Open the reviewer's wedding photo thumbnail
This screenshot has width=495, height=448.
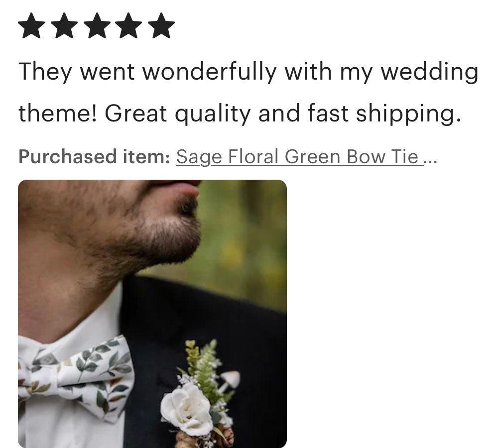coord(152,314)
